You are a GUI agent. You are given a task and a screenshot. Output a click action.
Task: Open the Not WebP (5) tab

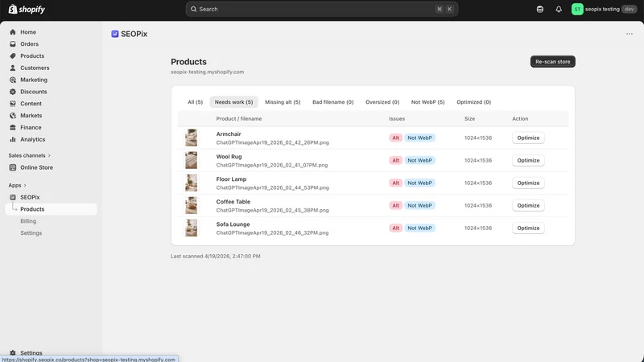427,102
